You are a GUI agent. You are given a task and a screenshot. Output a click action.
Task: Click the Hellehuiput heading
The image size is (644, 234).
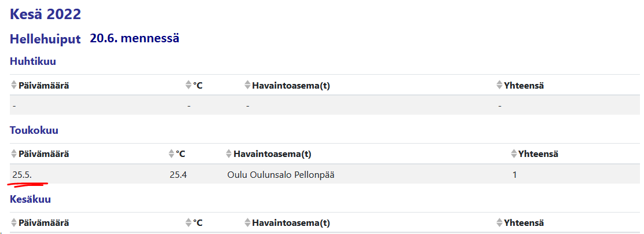pyautogui.click(x=45, y=39)
